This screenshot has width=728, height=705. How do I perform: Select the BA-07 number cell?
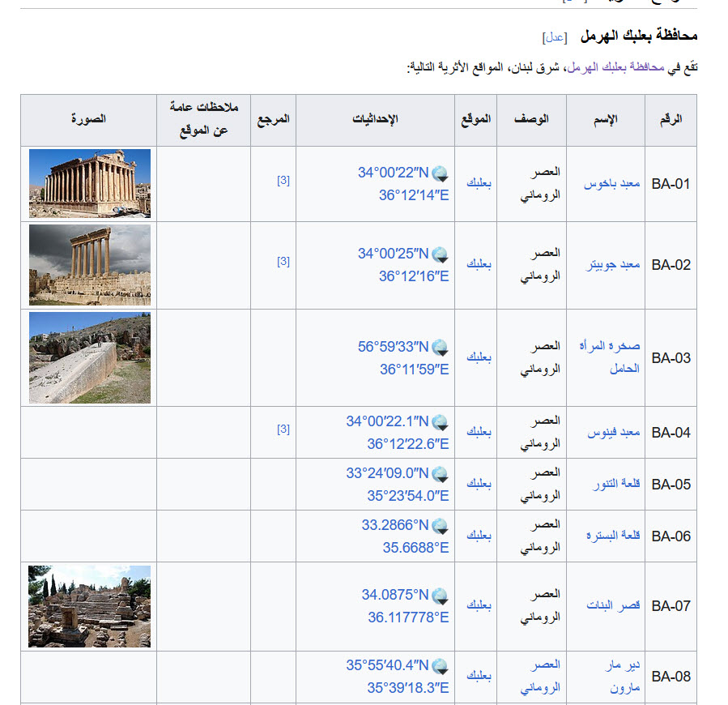point(671,606)
